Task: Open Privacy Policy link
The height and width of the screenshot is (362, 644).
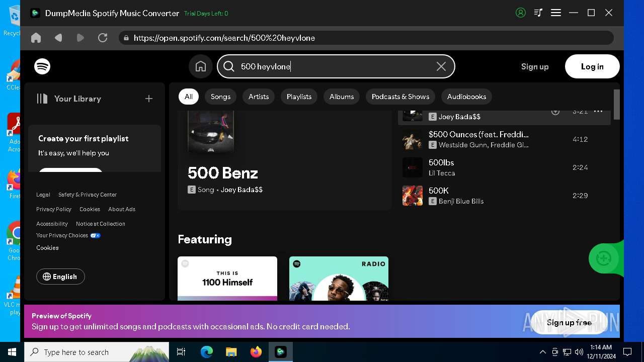Action: 54,209
